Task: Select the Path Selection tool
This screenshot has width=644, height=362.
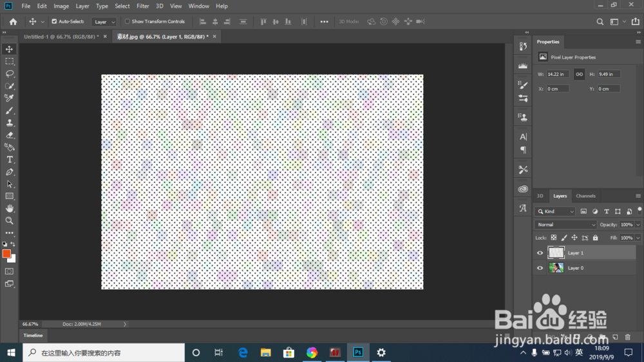Action: [x=9, y=184]
